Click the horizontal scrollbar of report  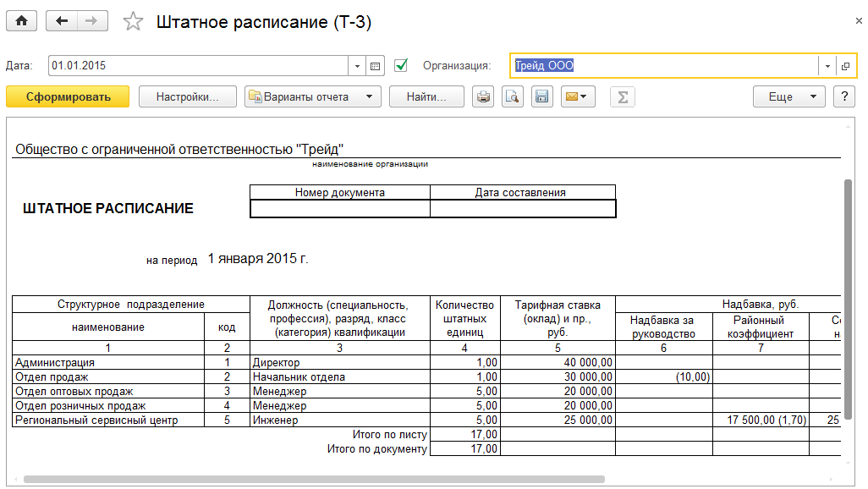click(313, 479)
